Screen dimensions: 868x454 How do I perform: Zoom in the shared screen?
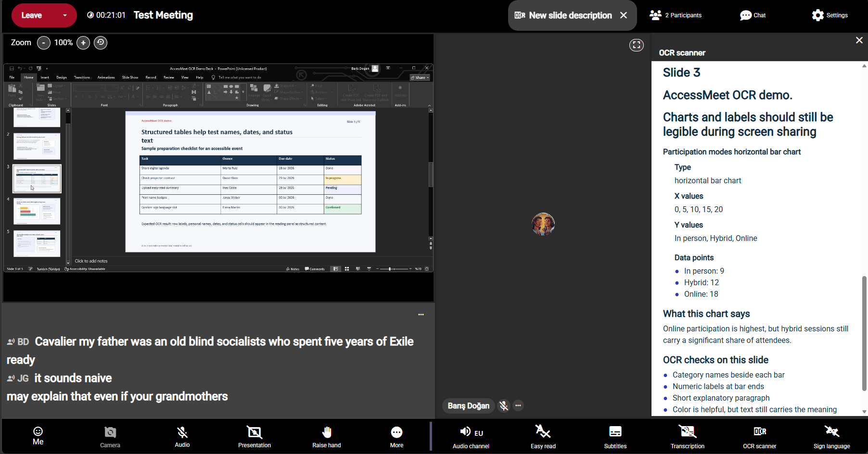[83, 43]
